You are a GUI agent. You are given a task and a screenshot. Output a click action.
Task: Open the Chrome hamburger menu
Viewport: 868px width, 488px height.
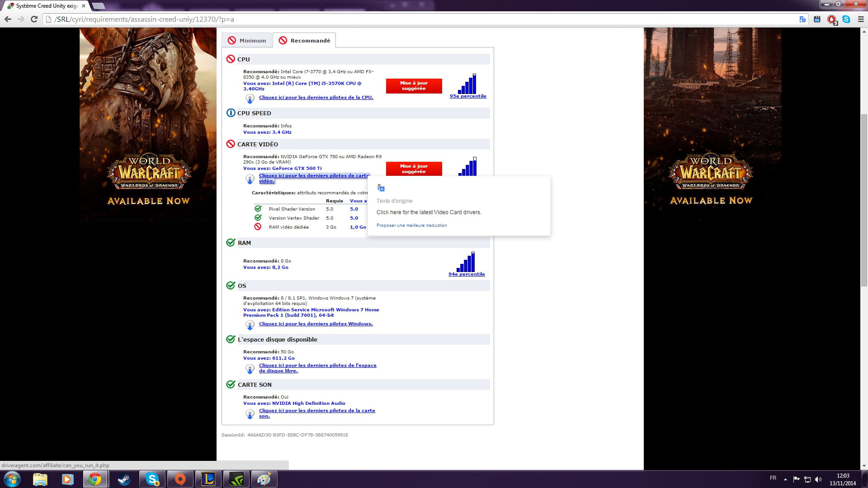tap(860, 19)
